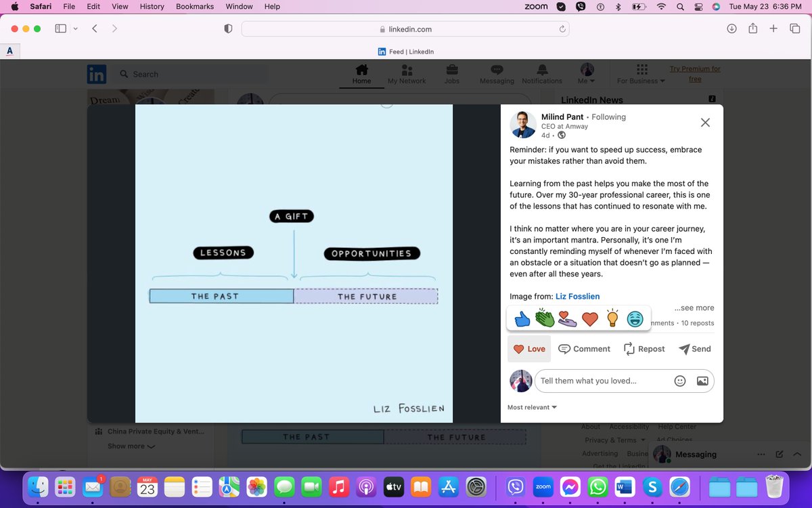Open WhatsApp from the Dock

click(597, 486)
